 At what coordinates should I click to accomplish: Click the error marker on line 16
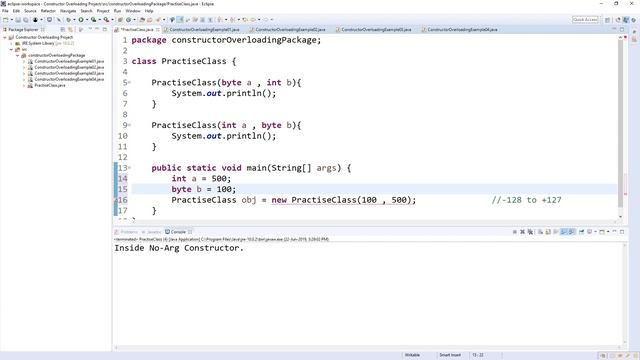[x=116, y=200]
